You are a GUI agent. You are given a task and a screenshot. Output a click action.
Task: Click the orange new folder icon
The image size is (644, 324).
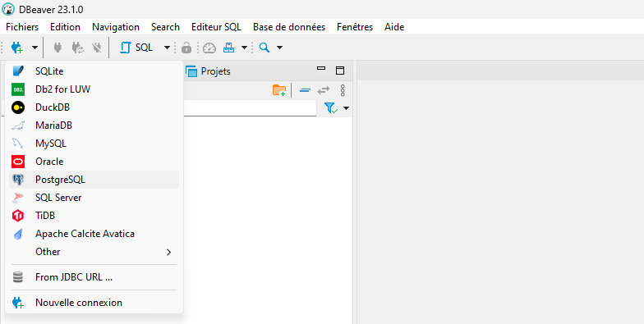pyautogui.click(x=279, y=90)
